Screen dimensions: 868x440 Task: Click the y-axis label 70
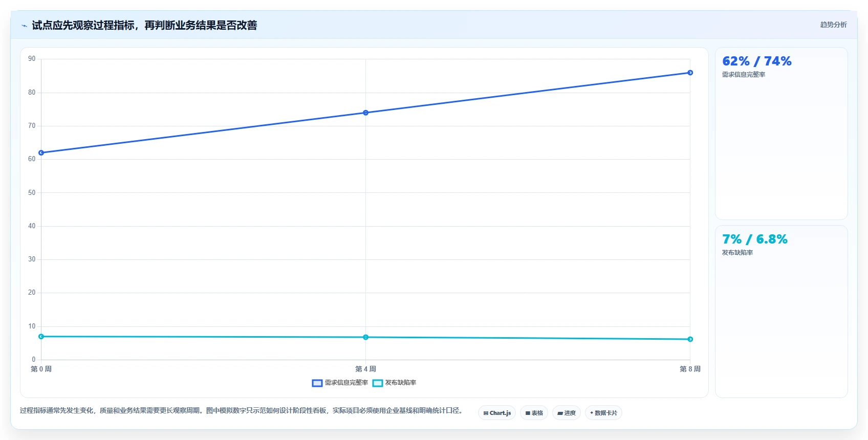pyautogui.click(x=32, y=126)
